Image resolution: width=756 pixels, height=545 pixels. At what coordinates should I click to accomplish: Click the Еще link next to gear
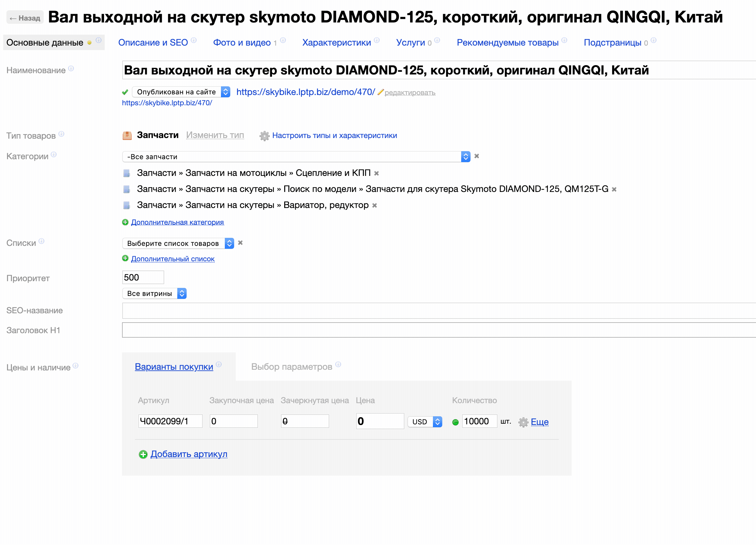coord(540,422)
